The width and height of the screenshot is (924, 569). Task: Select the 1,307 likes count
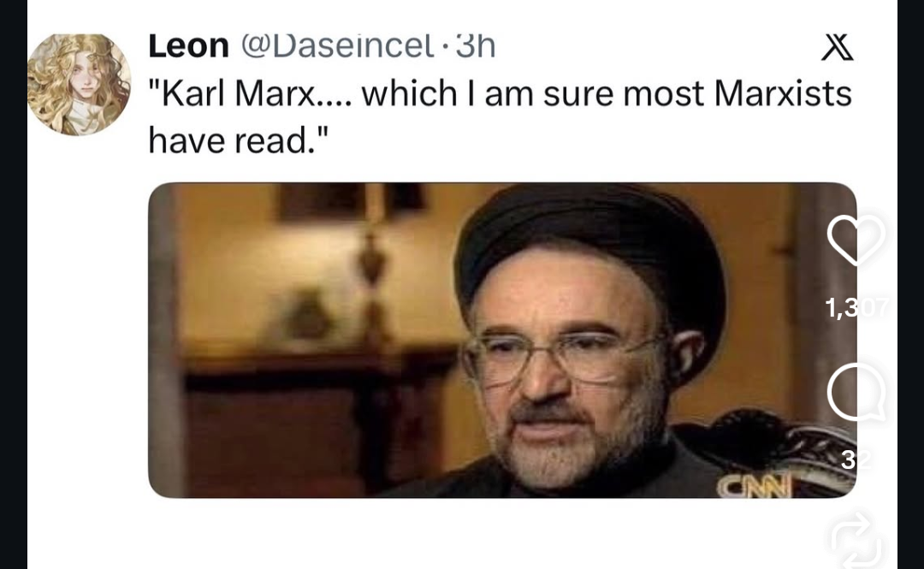coord(856,307)
